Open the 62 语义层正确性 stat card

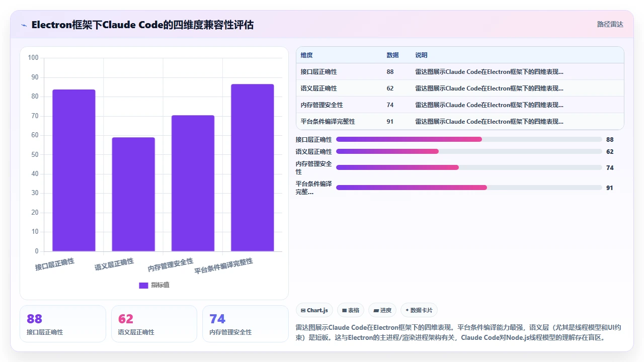154,324
